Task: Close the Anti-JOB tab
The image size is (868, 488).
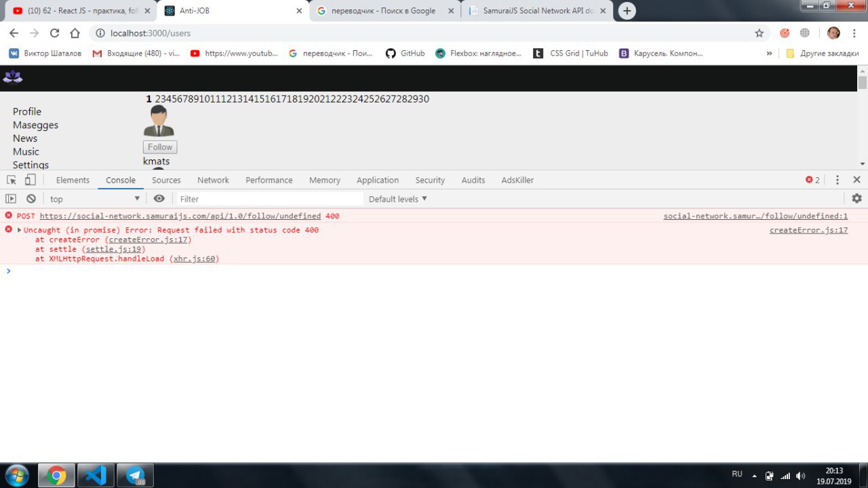Action: tap(299, 11)
